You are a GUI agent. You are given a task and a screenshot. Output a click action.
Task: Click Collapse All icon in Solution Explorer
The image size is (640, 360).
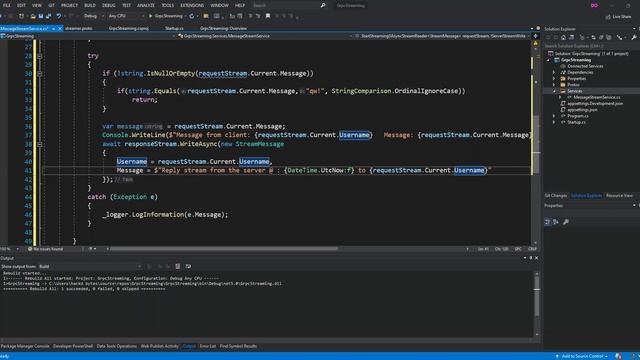click(x=601, y=38)
